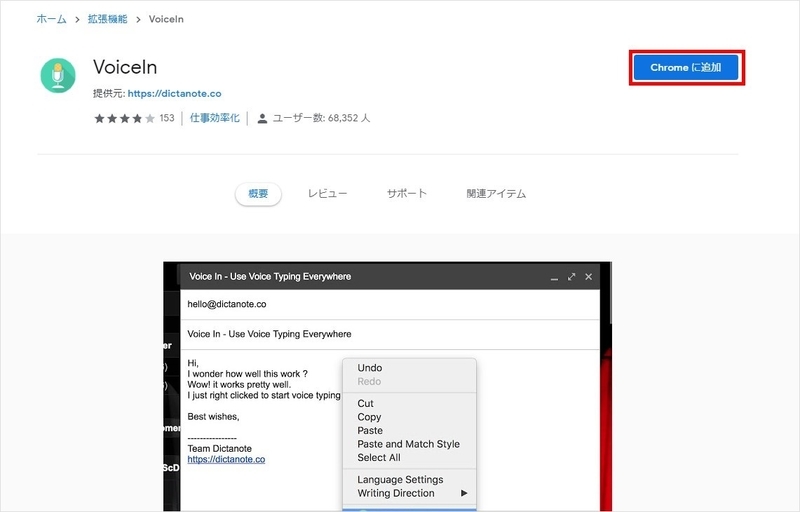800x512 pixels.
Task: Expand the Writing Direction submenu arrow
Action: pyautogui.click(x=464, y=493)
